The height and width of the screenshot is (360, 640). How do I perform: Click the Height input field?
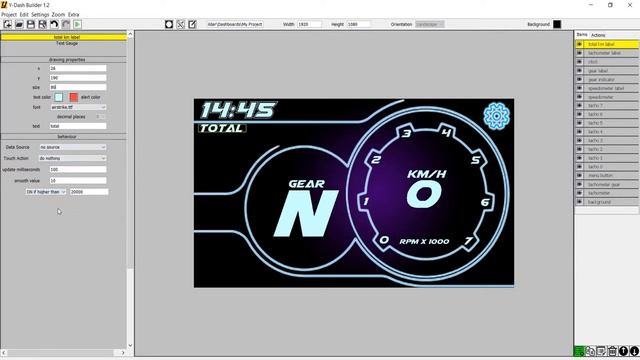(x=358, y=24)
